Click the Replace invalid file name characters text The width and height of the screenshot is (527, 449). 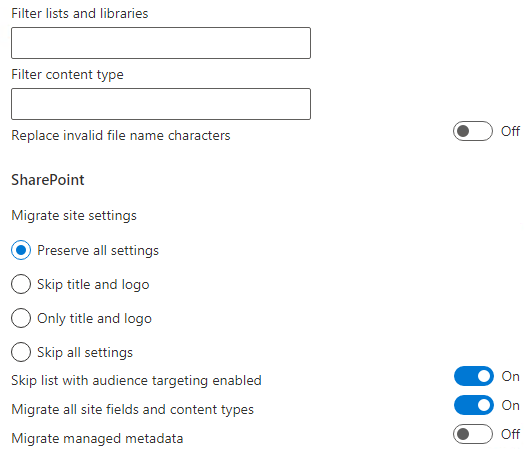pyautogui.click(x=121, y=135)
